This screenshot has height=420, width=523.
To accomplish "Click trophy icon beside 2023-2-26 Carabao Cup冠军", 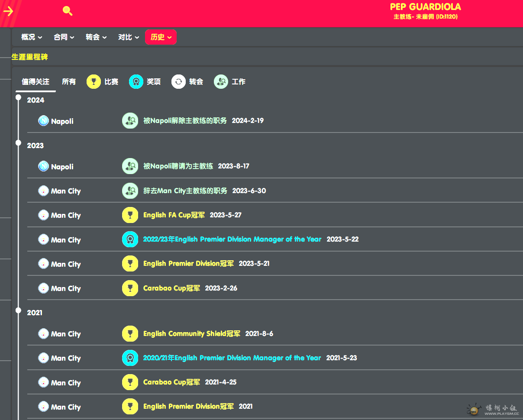I will click(x=130, y=288).
